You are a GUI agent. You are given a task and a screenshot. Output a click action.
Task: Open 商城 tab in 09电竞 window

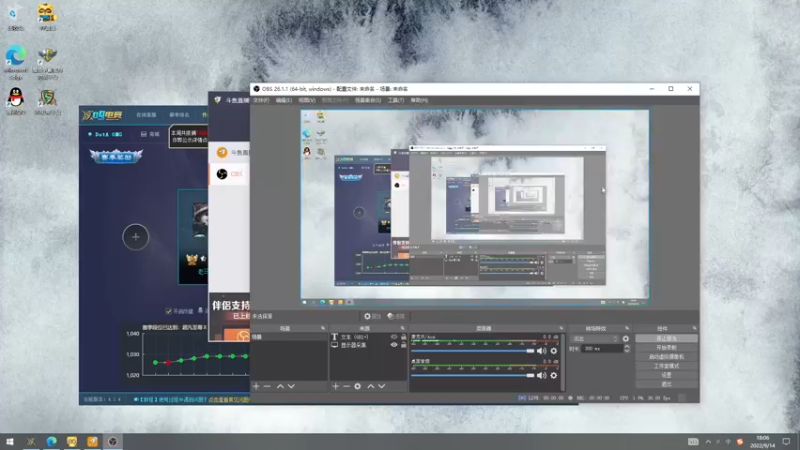pyautogui.click(x=150, y=134)
